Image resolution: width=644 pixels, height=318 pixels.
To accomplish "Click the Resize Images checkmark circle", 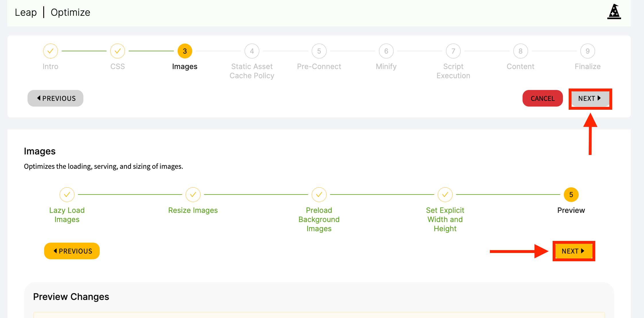I will click(x=193, y=195).
